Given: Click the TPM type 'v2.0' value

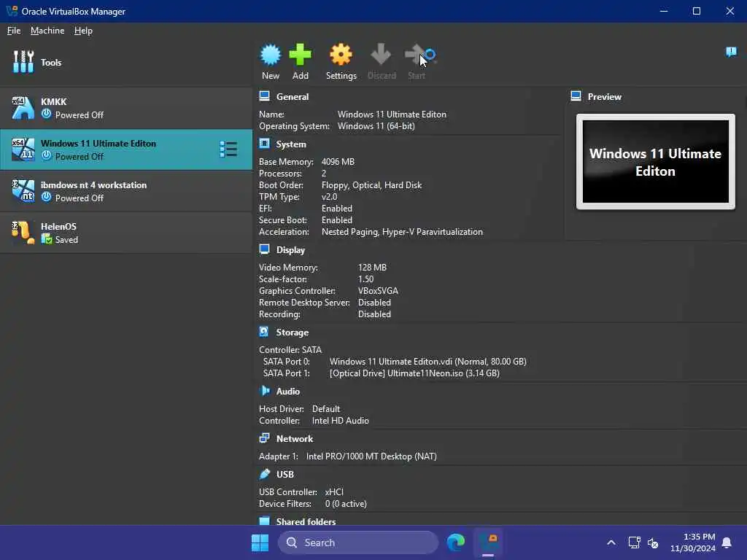Looking at the screenshot, I should pos(329,197).
